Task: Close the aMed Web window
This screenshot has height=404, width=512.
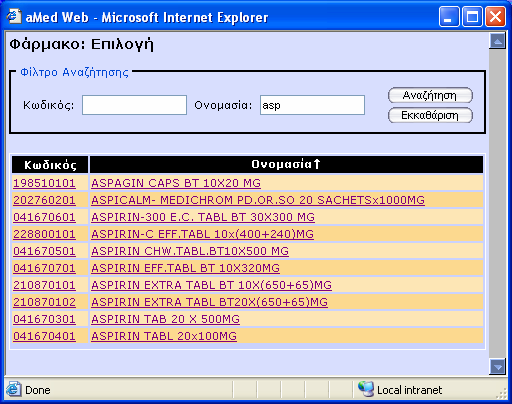Action: tap(495, 17)
